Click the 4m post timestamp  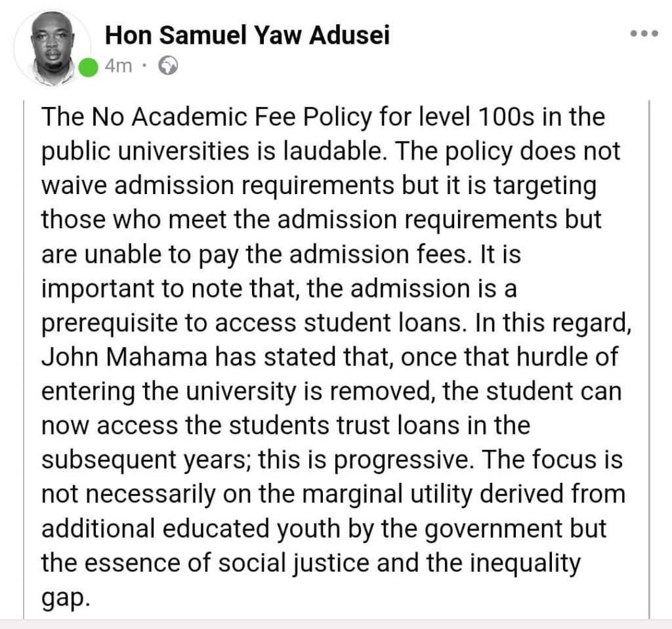coord(118,66)
